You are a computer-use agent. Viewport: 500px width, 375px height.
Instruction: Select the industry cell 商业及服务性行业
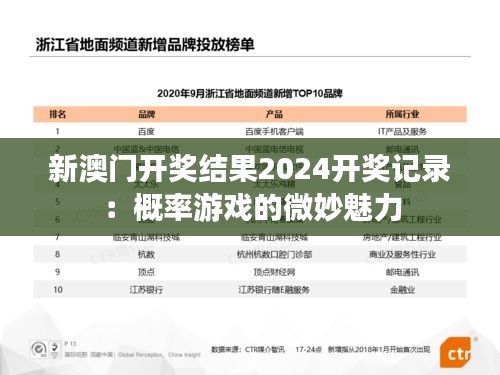[x=402, y=255]
